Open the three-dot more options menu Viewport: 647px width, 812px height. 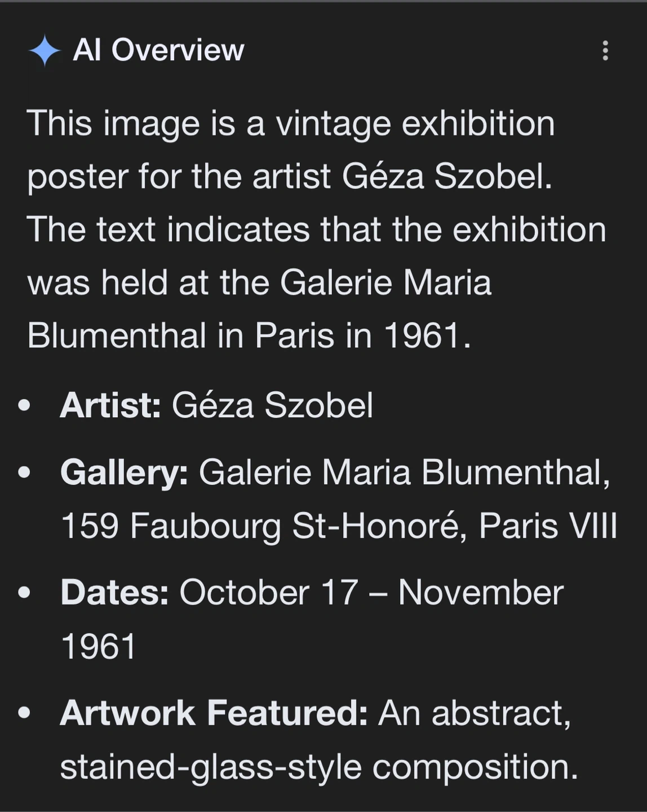click(x=605, y=51)
